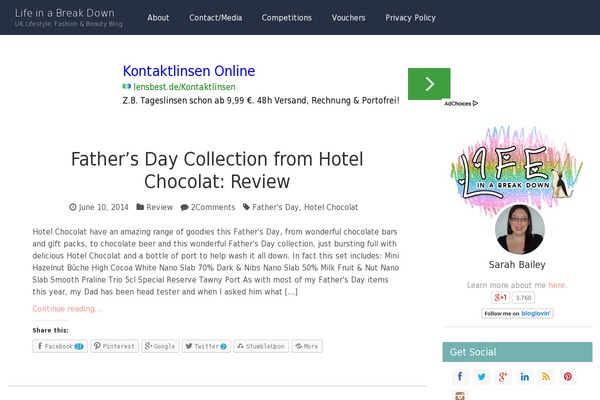Screen dimensions: 600x400
Task: Open the Contact/Media menu item
Action: pyautogui.click(x=215, y=18)
